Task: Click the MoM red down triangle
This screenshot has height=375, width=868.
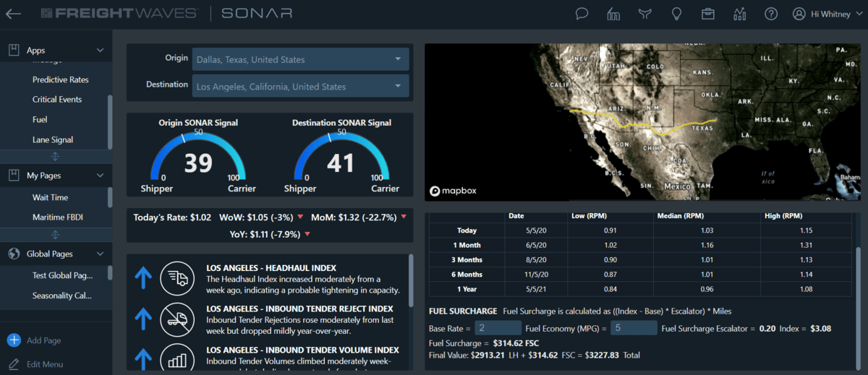Action: pyautogui.click(x=404, y=217)
